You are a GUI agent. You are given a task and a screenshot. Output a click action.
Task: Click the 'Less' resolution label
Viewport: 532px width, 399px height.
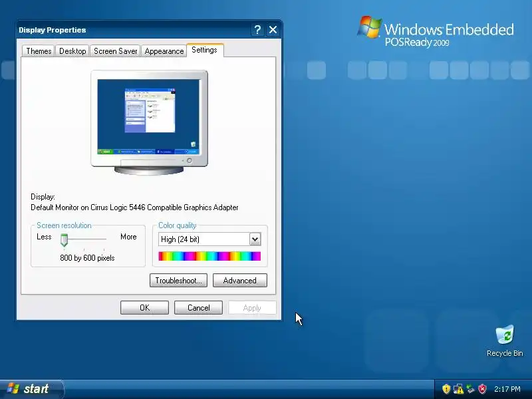[44, 237]
